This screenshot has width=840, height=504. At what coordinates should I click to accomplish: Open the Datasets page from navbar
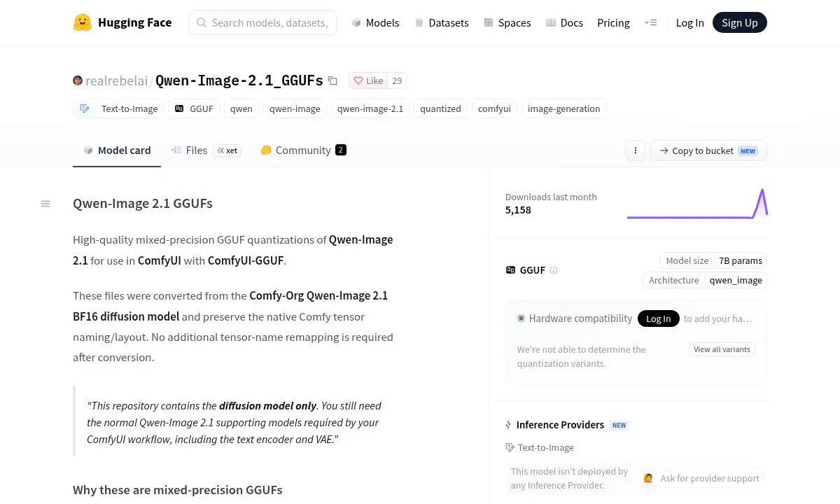coord(442,22)
